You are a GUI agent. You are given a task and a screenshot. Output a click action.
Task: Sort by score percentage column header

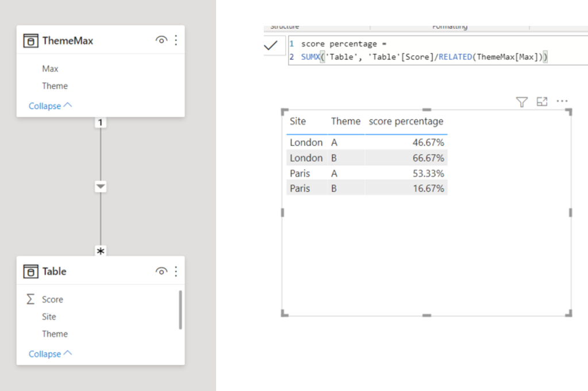[x=406, y=121]
